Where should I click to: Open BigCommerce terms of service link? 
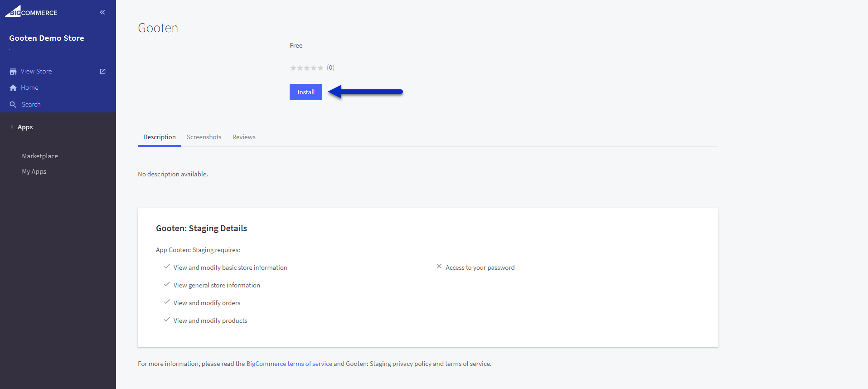(x=289, y=364)
